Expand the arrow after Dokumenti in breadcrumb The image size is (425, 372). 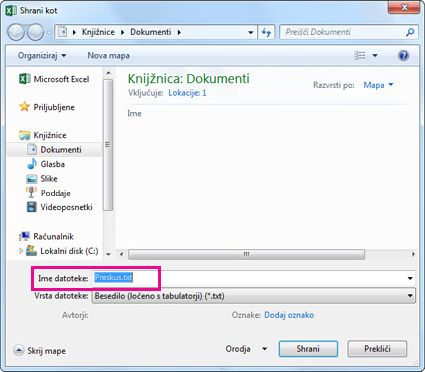click(x=179, y=32)
